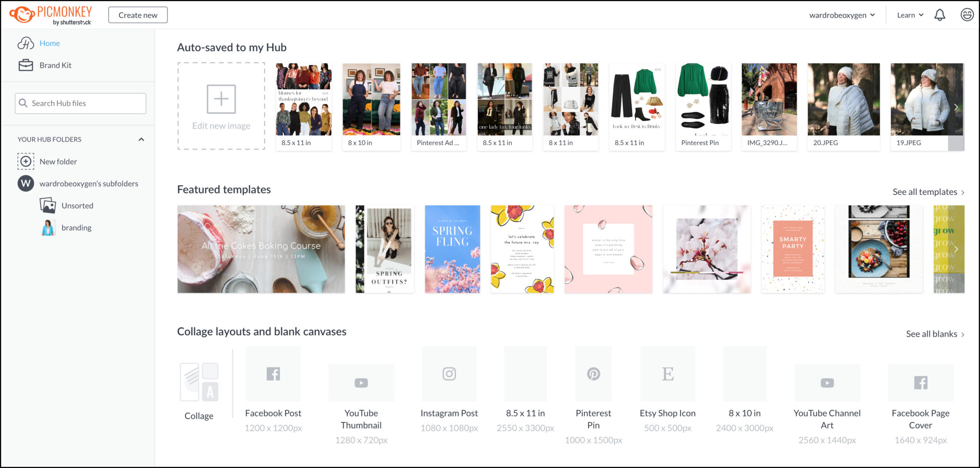
Task: Select the Collage layout icon
Action: coord(199,382)
